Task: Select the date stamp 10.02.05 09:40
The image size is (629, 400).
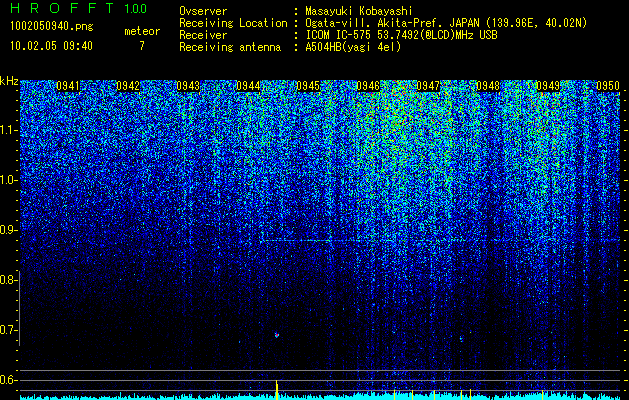Action: [51, 46]
